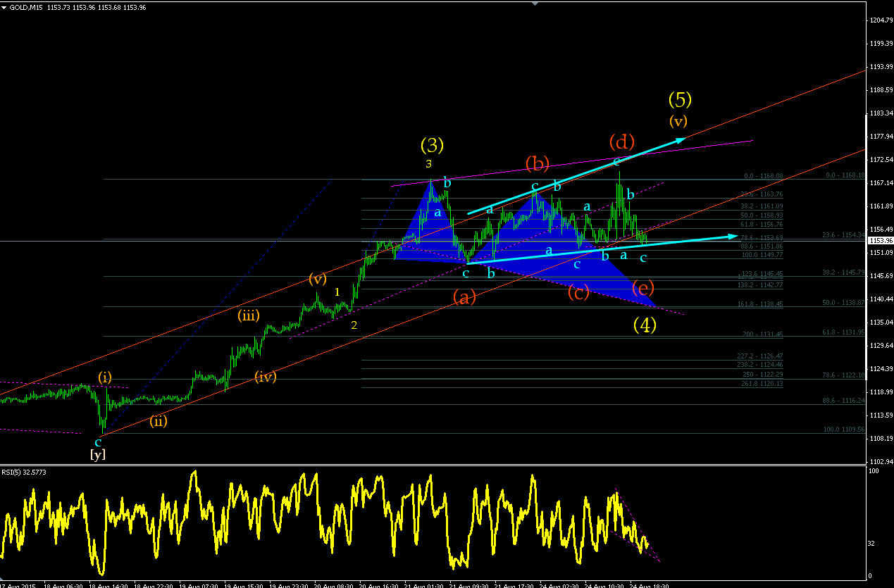The height and width of the screenshot is (588, 894).
Task: Click the 61.8 - 1156.76 Fibonacci label
Action: [760, 224]
